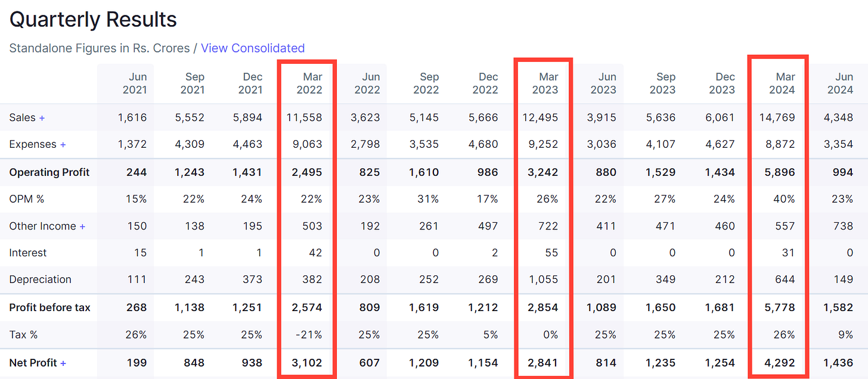Screen dimensions: 868x379
Task: Click Sales value 4,348 for Jun 2024
Action: click(x=839, y=118)
